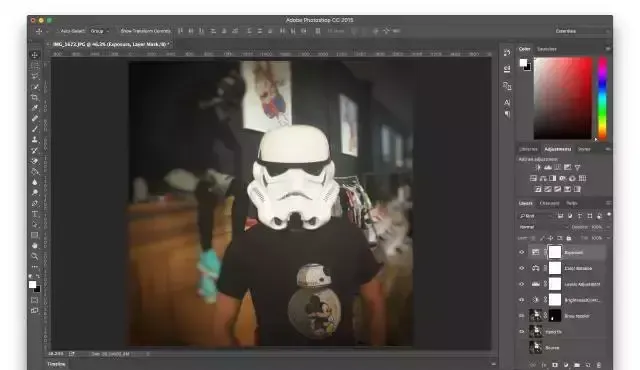640x370 pixels.
Task: Select the Horizontal Type tool
Action: coord(35,214)
